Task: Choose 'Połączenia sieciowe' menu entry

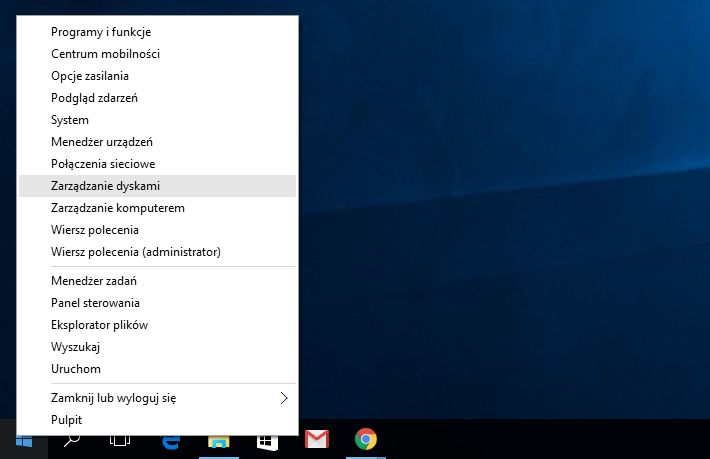Action: pos(157,164)
